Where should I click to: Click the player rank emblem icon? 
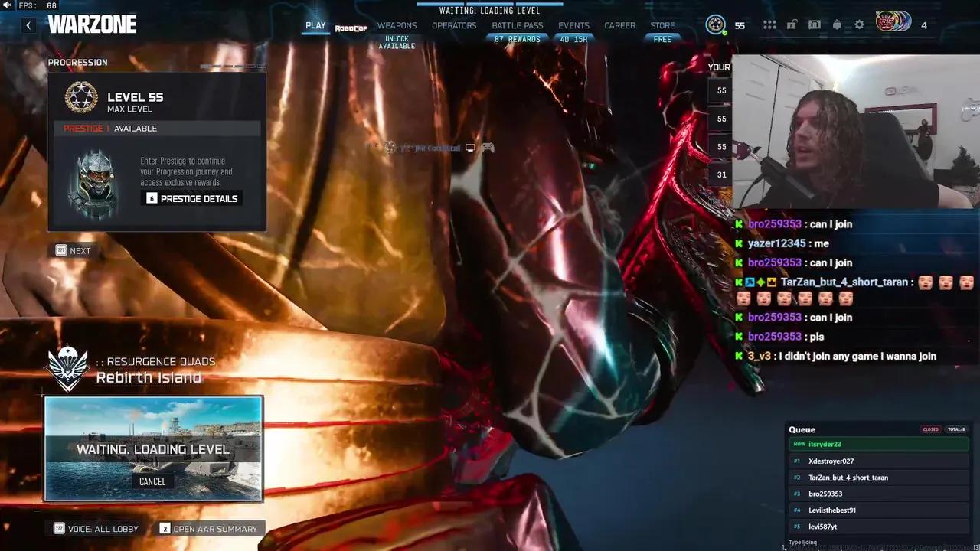coord(715,25)
